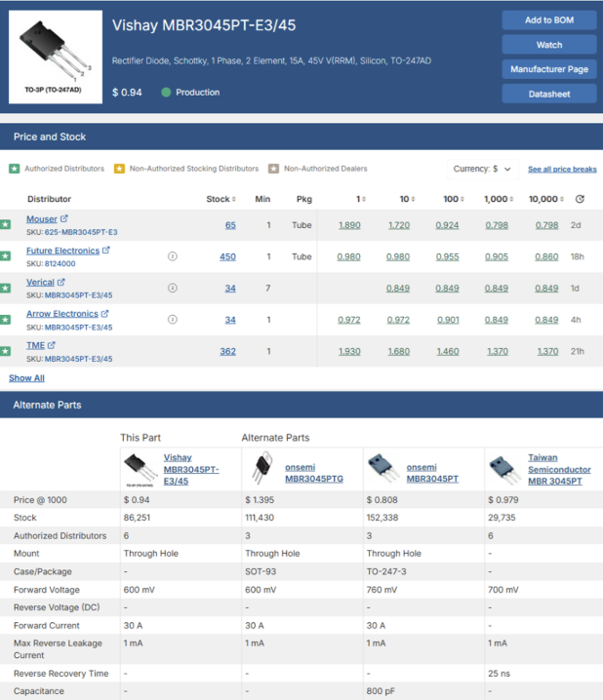
Task: Open Taiwan Semiconductor MBR 3045PT link
Action: click(x=559, y=469)
